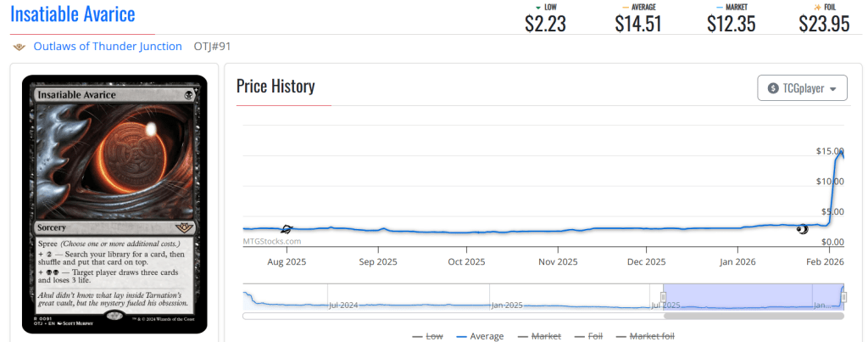This screenshot has width=868, height=342.
Task: Click the event marker icon near Feb 2026
Action: pos(803,227)
